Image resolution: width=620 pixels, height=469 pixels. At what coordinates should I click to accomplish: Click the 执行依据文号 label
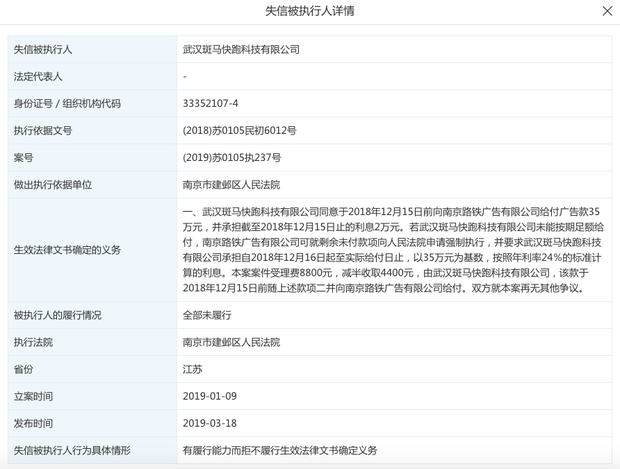click(x=43, y=130)
